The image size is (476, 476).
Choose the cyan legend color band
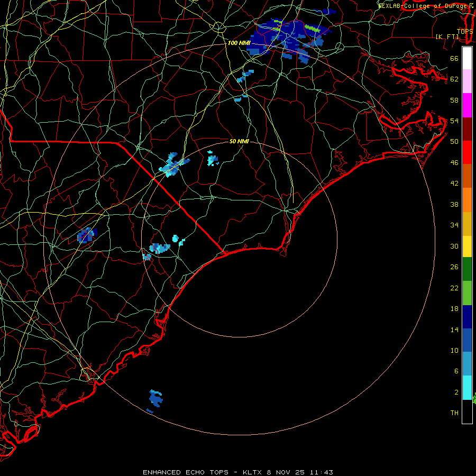pos(467,388)
